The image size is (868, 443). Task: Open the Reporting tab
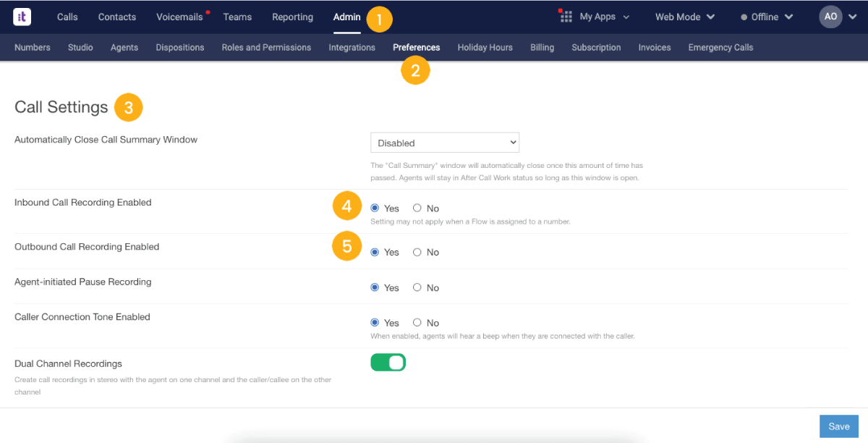[x=293, y=17]
